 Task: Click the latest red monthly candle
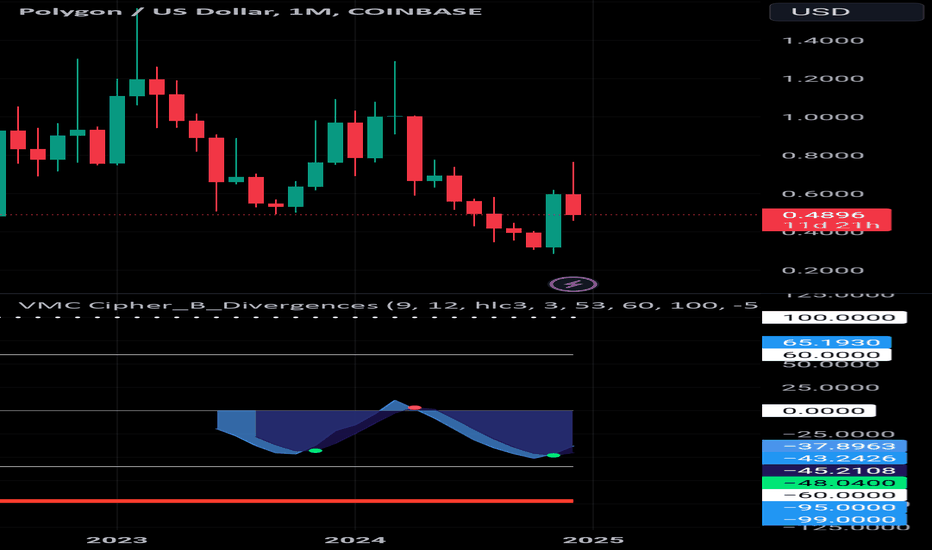[x=573, y=204]
